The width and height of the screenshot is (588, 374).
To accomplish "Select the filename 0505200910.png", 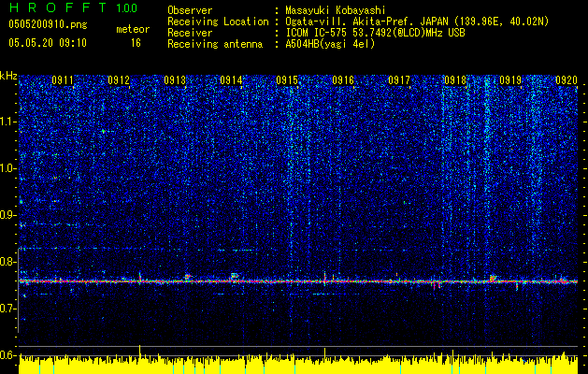I will click(x=48, y=25).
